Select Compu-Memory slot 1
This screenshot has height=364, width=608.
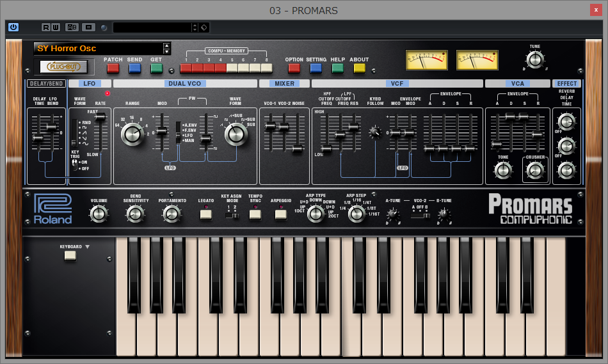pyautogui.click(x=186, y=68)
